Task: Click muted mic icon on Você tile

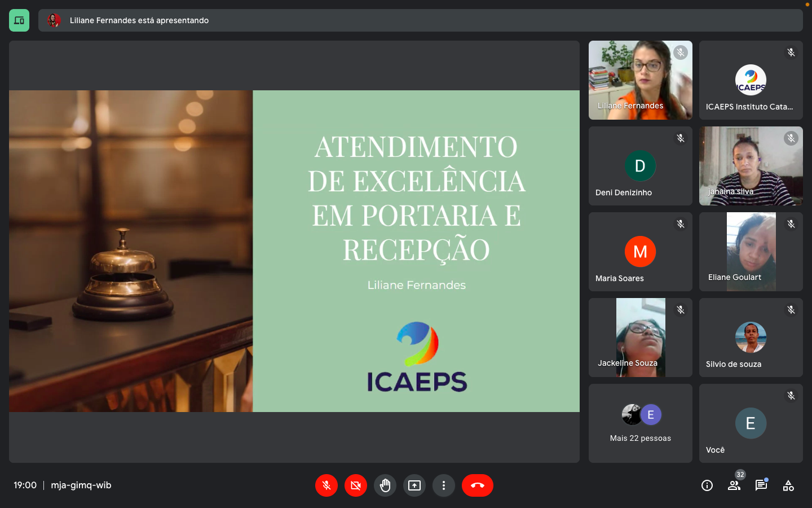Action: pos(791,396)
